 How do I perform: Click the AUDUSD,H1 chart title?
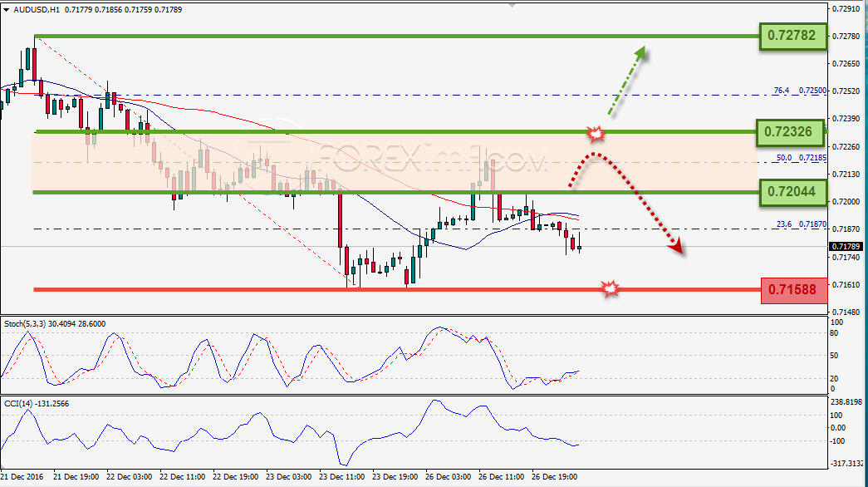(x=37, y=9)
